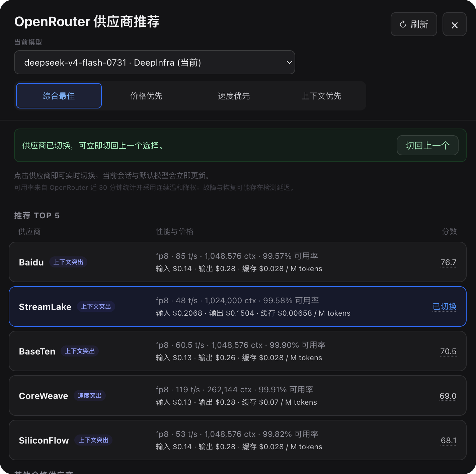The height and width of the screenshot is (474, 476).
Task: Click CoreWeave's 119 t/s performance line
Action: (x=234, y=390)
